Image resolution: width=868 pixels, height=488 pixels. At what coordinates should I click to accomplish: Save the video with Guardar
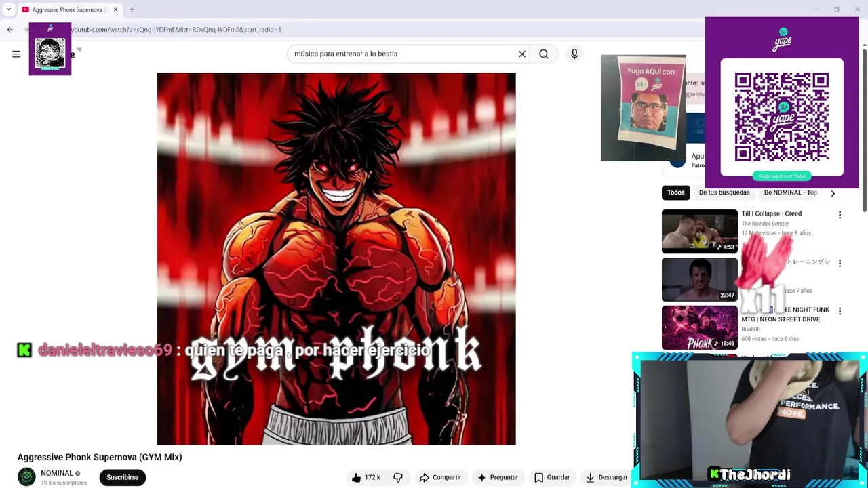(552, 477)
